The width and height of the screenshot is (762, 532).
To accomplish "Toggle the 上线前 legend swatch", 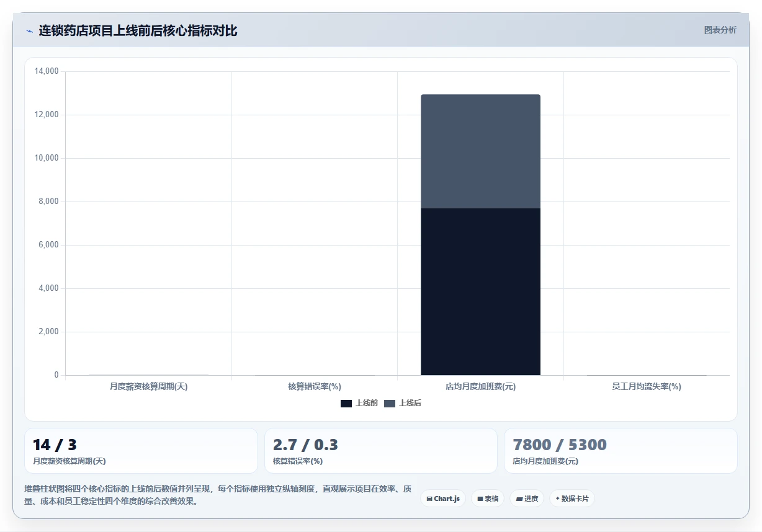I will point(346,404).
